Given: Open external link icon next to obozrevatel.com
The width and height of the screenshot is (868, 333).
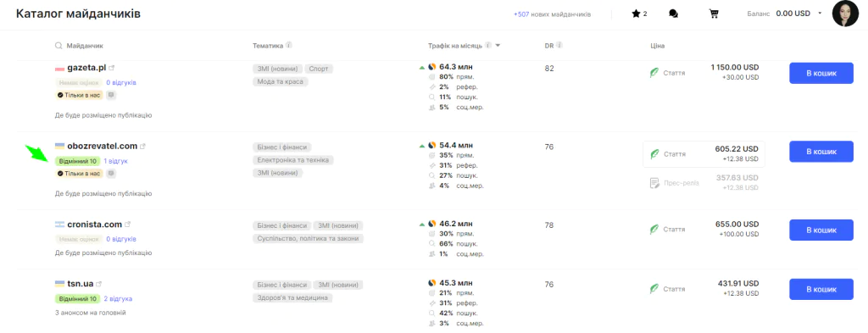Looking at the screenshot, I should tap(142, 147).
